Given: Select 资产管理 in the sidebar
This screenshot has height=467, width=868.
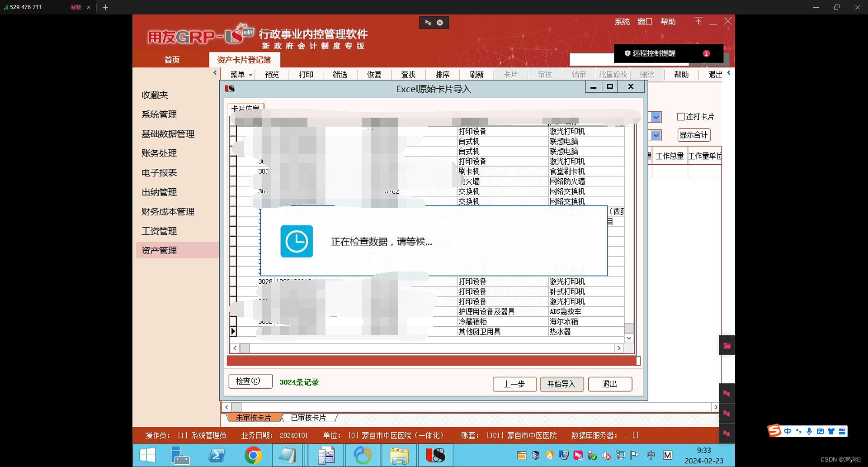Looking at the screenshot, I should [x=177, y=250].
